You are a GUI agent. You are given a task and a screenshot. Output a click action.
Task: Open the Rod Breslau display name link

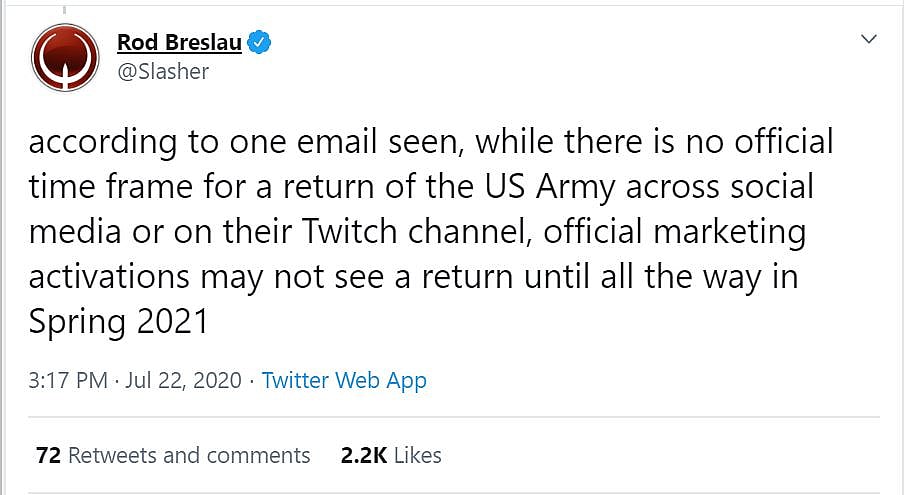179,43
